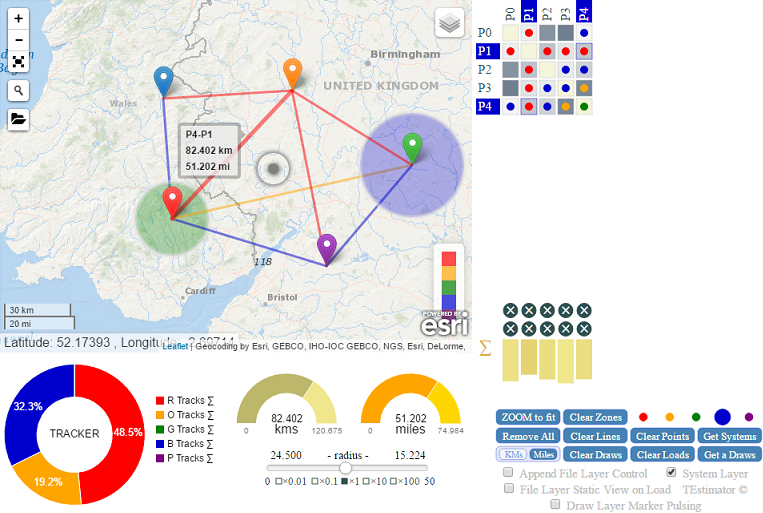
Task: Select the P4 row header in matrix
Action: click(485, 106)
